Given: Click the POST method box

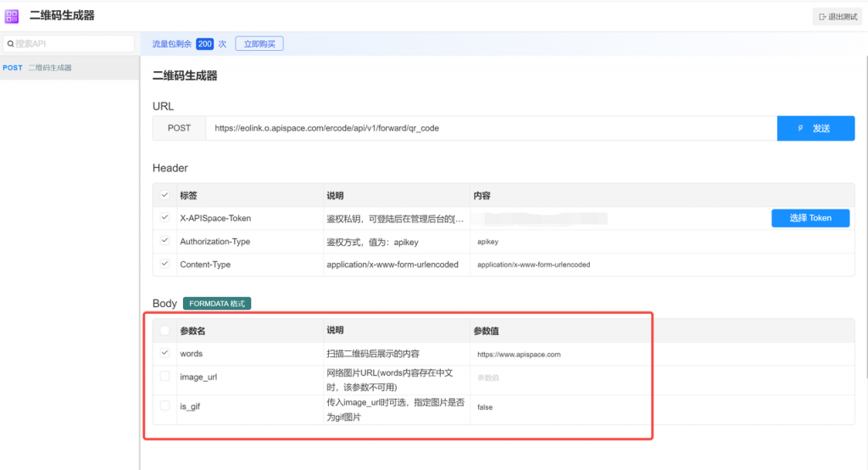Looking at the screenshot, I should [179, 128].
